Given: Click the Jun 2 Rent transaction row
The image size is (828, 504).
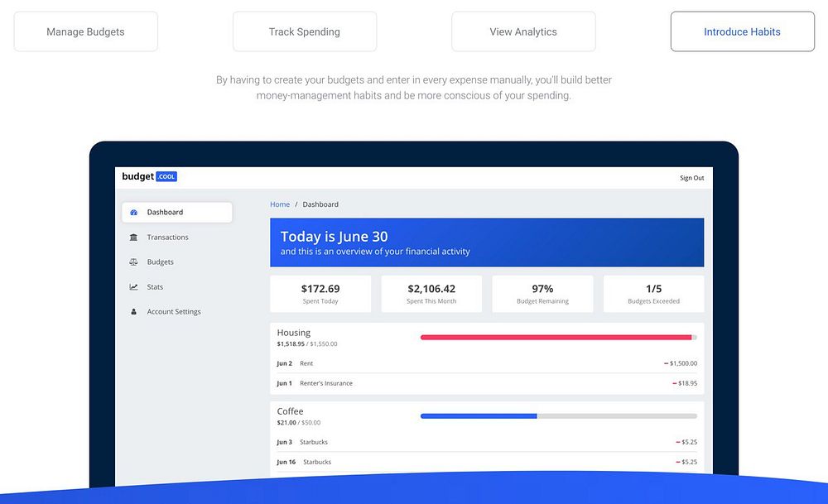Looking at the screenshot, I should coord(487,363).
